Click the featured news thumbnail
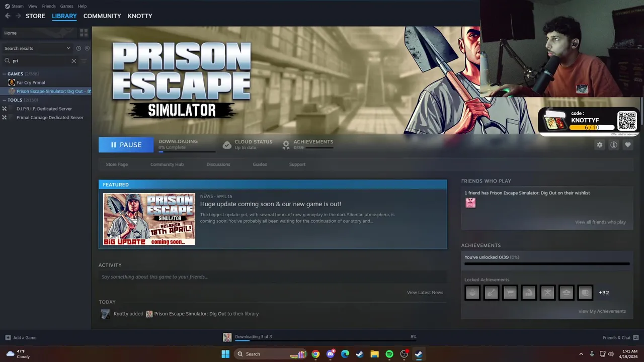The image size is (644, 362). pyautogui.click(x=149, y=219)
